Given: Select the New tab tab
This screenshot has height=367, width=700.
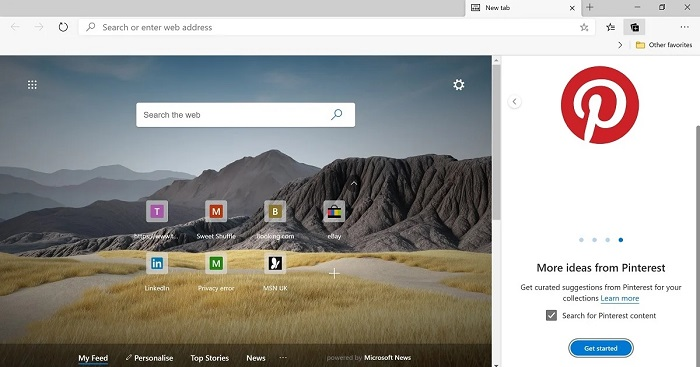Looking at the screenshot, I should click(523, 8).
